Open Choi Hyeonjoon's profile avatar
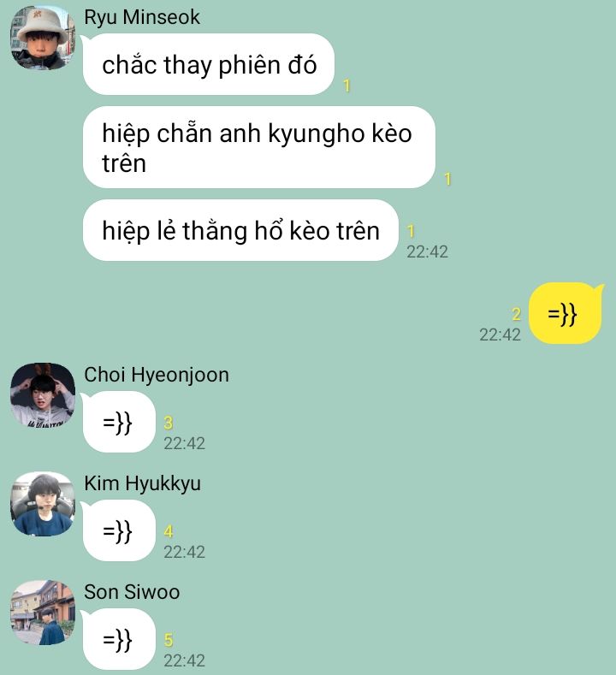The height and width of the screenshot is (675, 616). (x=43, y=395)
